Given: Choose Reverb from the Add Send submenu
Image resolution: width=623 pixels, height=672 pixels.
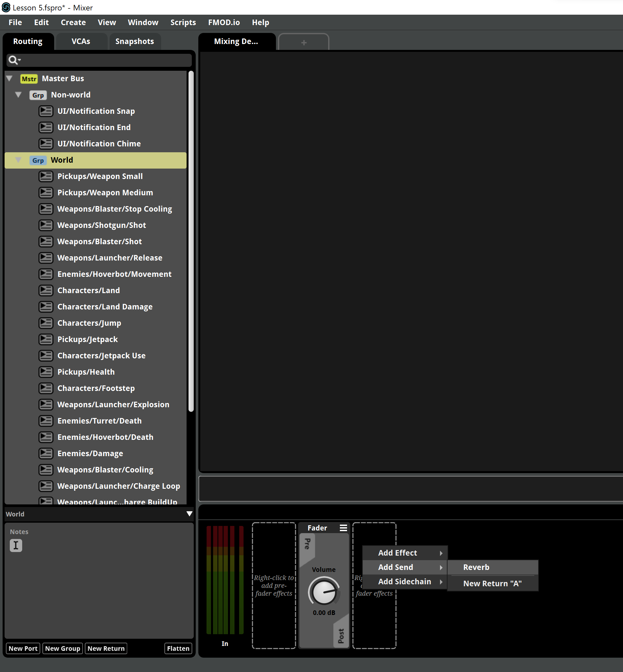Looking at the screenshot, I should (x=493, y=567).
